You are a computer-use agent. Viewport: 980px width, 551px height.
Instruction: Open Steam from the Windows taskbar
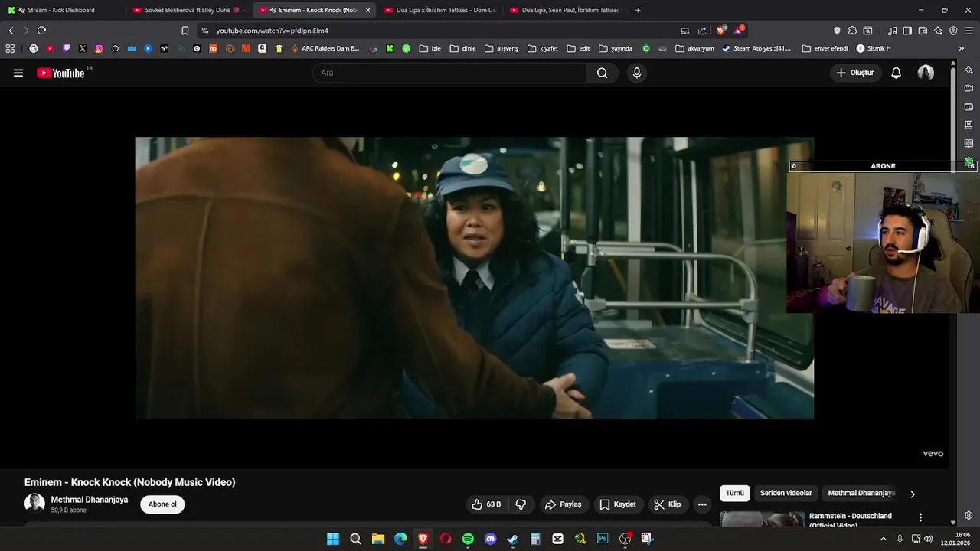coord(512,539)
